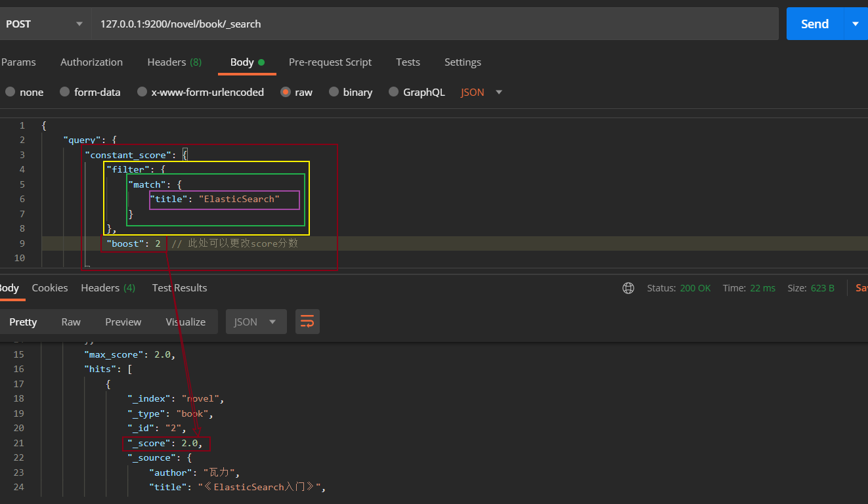Open the Pre-request Script tab

pos(330,62)
